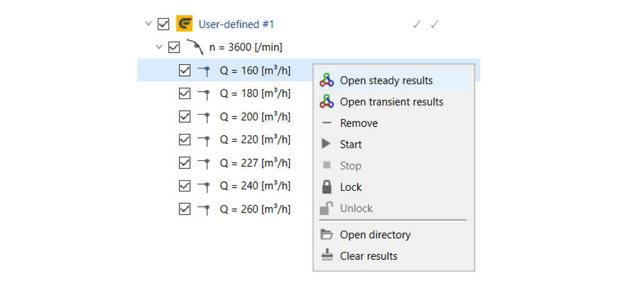Click the second gray checkmark in User-defined #1 row
Viewport: 644px width, 288px height.
tap(435, 25)
